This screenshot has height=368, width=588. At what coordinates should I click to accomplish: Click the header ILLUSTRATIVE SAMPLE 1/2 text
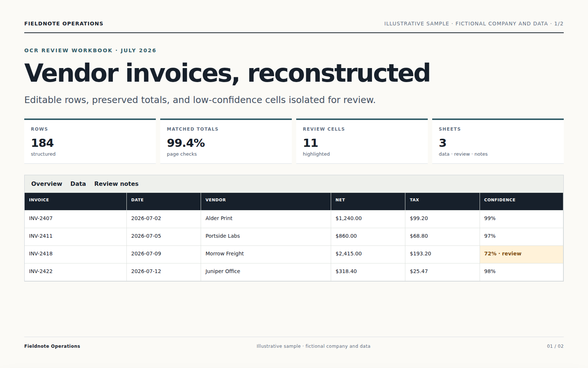pos(474,24)
